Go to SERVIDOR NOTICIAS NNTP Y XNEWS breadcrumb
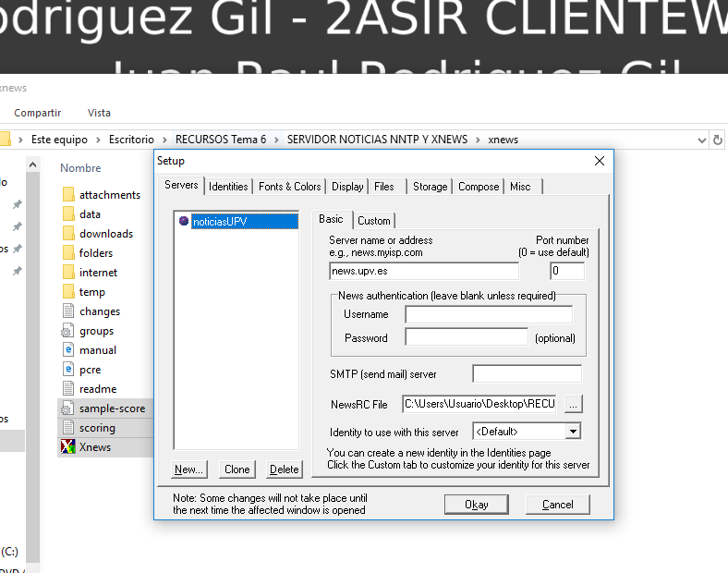This screenshot has height=573, width=728. click(377, 140)
